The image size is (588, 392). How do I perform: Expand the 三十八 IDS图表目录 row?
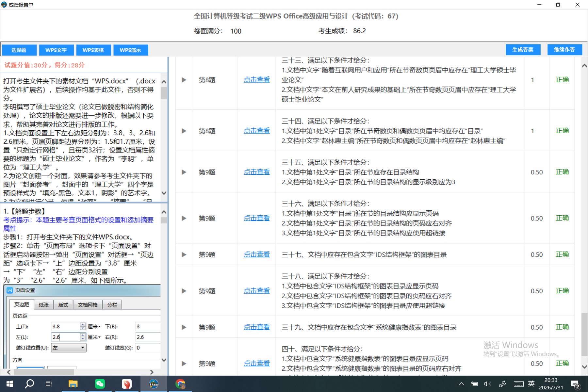pos(184,291)
